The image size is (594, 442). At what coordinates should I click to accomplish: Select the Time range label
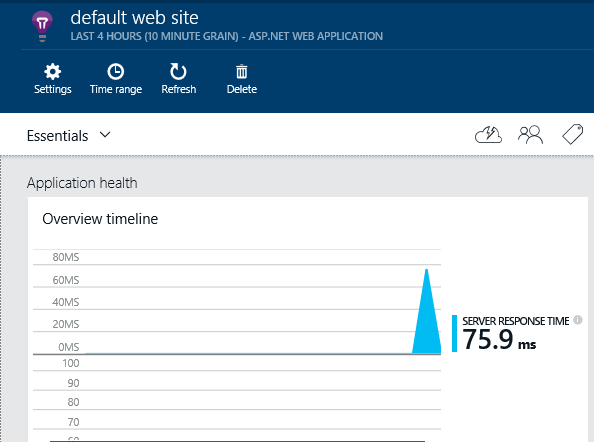pyautogui.click(x=116, y=89)
